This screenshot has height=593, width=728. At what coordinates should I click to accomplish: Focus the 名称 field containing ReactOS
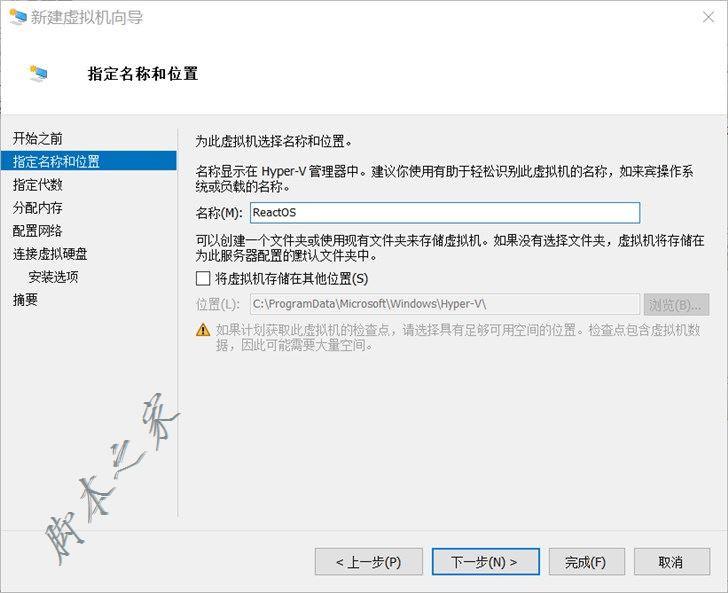[445, 213]
